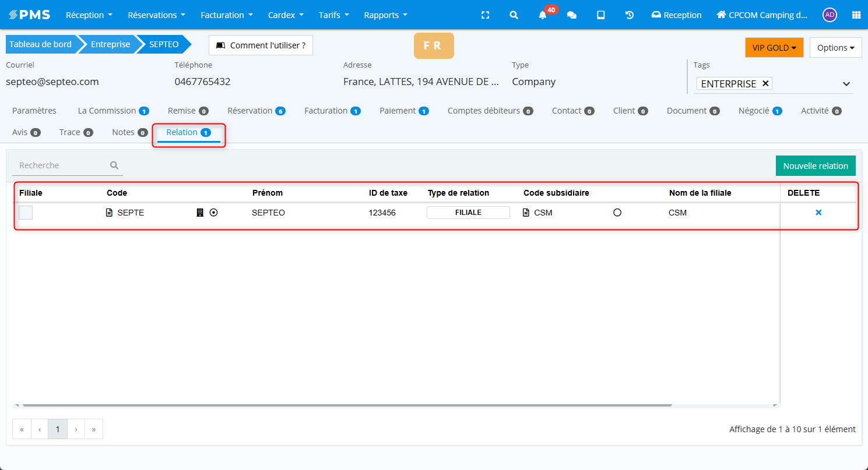Click the Nouvelle relation button
Image resolution: width=868 pixels, height=470 pixels.
click(x=815, y=166)
